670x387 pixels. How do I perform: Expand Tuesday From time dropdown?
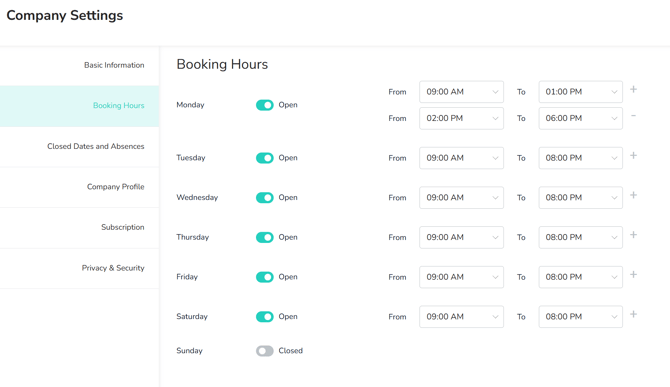tap(461, 158)
